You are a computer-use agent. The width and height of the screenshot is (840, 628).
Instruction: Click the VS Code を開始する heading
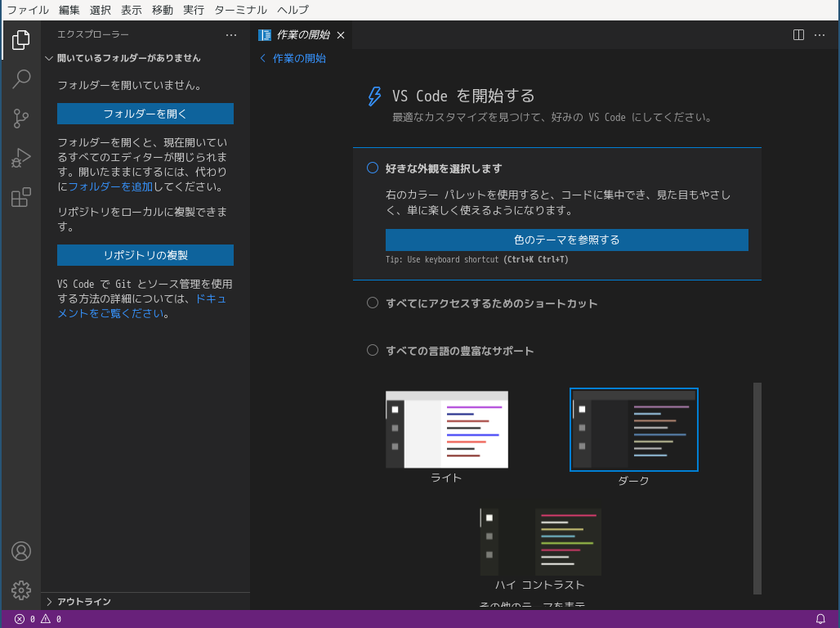[463, 96]
